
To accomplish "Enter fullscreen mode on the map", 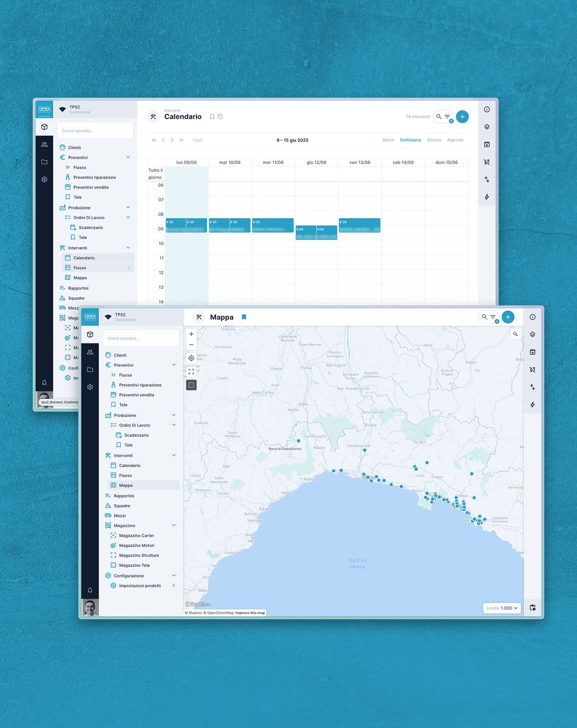I will pyautogui.click(x=191, y=371).
